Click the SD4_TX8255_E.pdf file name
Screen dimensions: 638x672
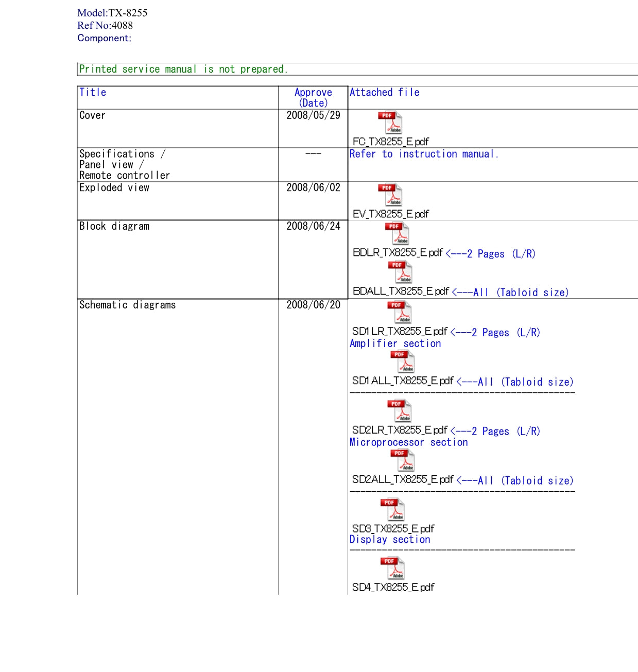pos(393,588)
